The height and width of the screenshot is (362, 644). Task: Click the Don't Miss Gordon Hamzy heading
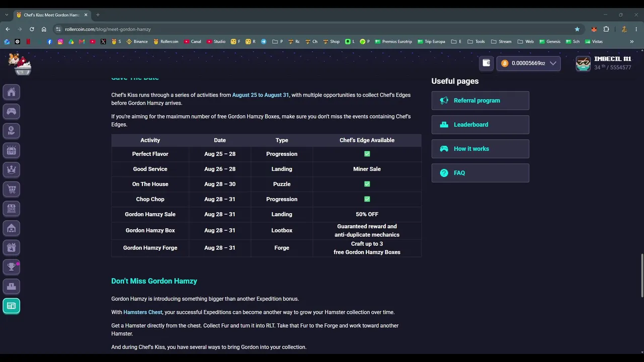pos(154,281)
